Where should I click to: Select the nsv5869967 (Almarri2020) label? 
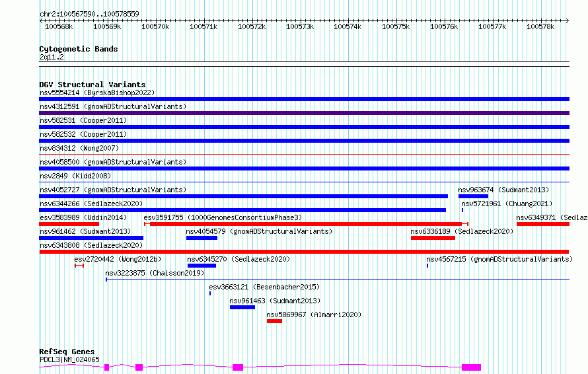click(314, 315)
